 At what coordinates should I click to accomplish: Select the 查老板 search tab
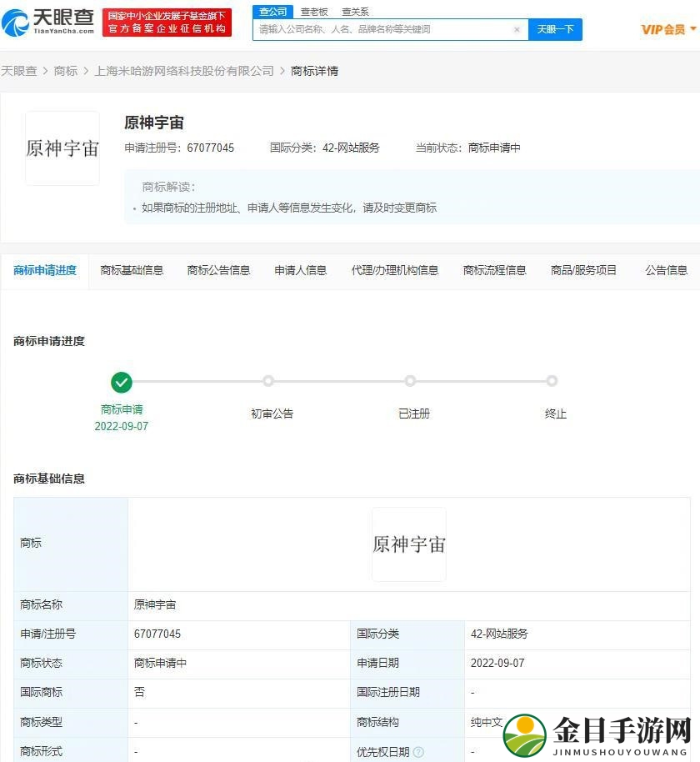[314, 12]
